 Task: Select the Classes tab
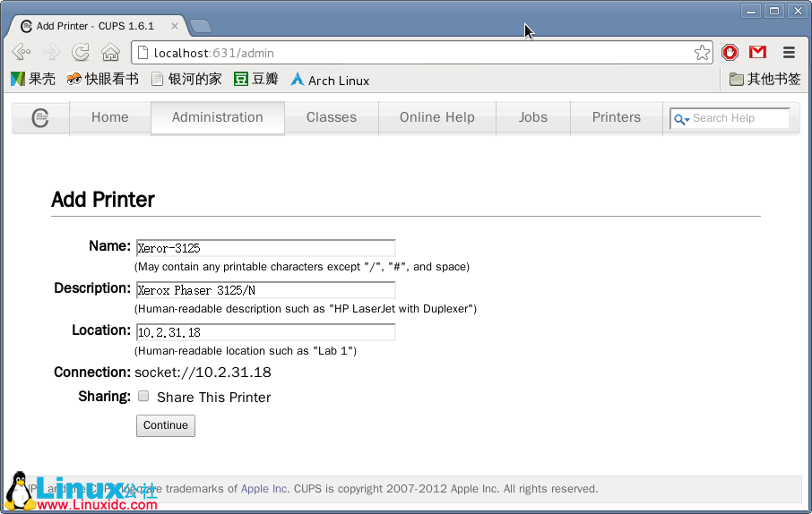coord(331,117)
